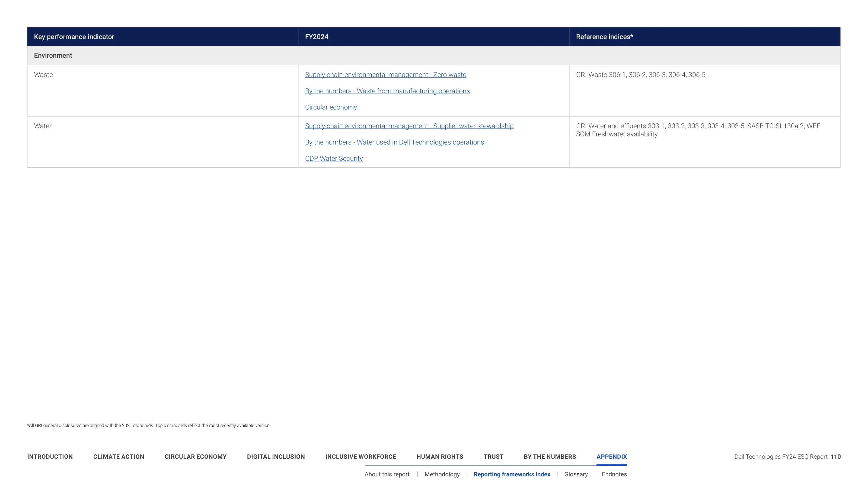Jump to the Human Rights section
Viewport: 868px width, 488px height.
click(440, 457)
